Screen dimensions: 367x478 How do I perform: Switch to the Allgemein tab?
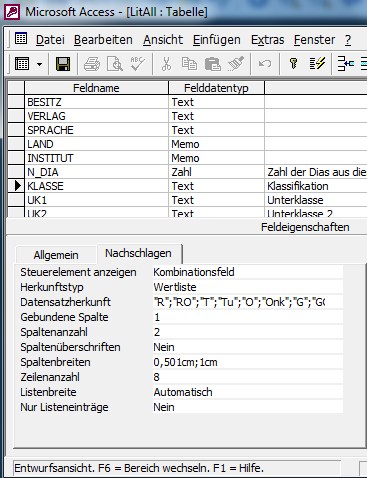click(56, 255)
